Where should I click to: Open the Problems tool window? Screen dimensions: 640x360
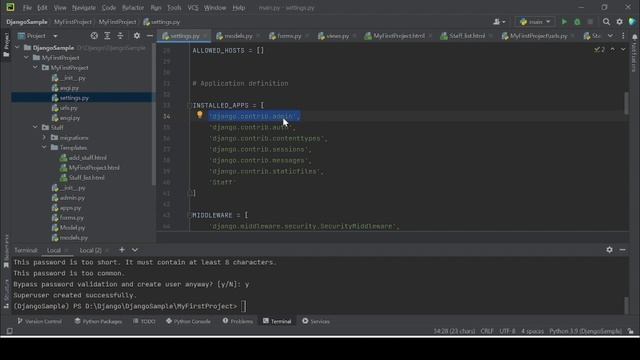[x=238, y=321]
